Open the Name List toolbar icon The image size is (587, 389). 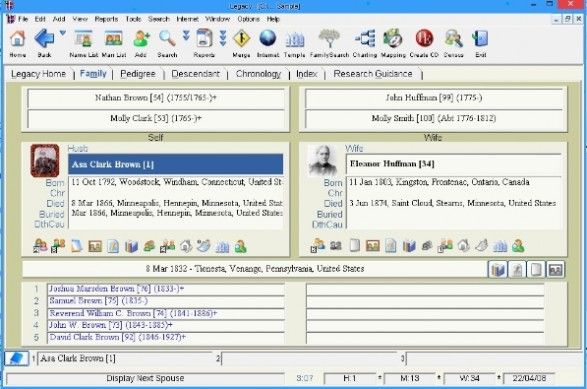(x=83, y=39)
